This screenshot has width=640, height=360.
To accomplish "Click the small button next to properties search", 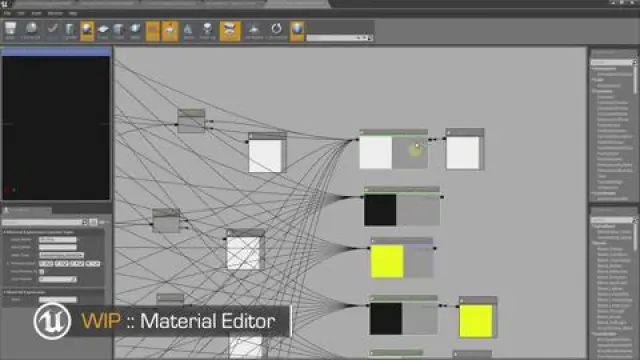I will [93, 222].
